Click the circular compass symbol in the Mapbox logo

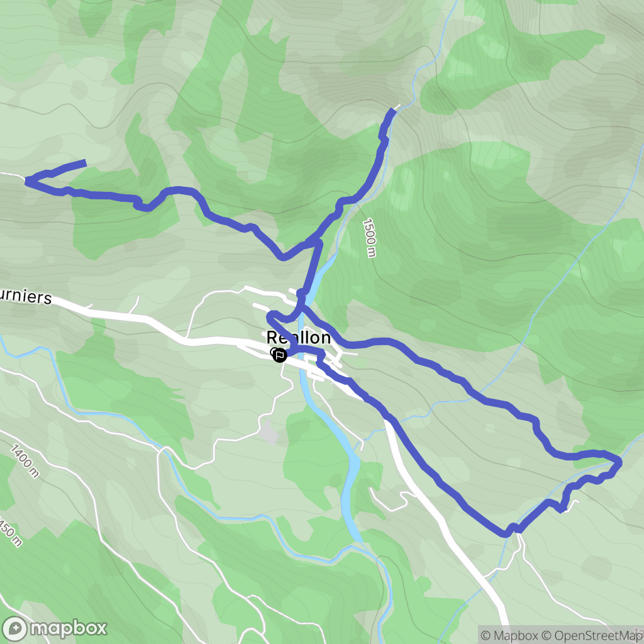click(x=14, y=628)
